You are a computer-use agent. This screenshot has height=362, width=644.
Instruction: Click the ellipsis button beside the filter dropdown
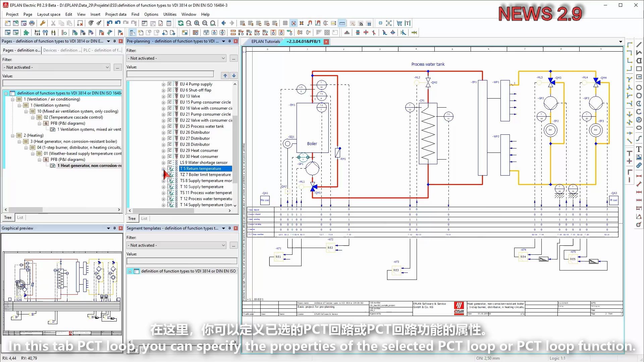click(117, 67)
